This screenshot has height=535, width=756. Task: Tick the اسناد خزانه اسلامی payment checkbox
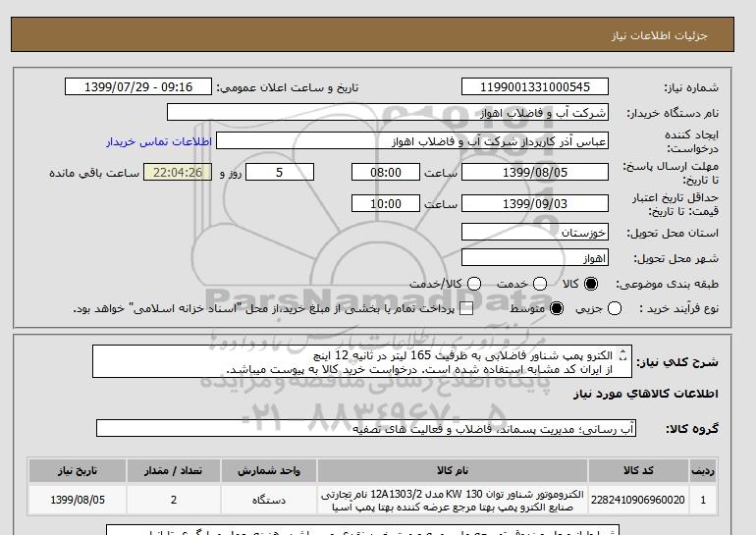click(x=466, y=309)
